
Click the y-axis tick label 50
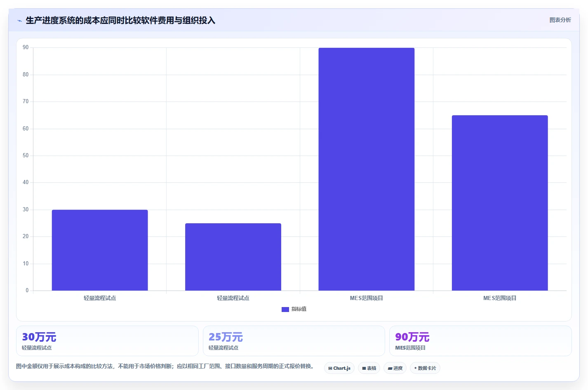tap(26, 156)
